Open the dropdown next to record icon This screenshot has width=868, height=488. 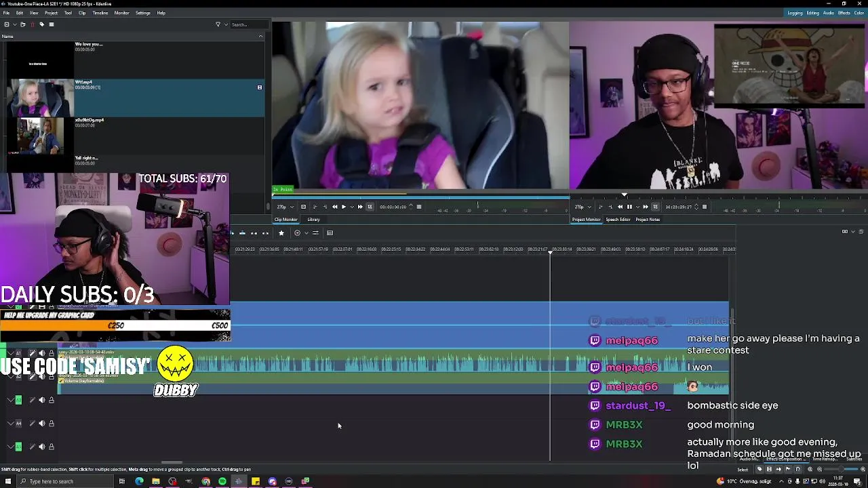point(307,233)
